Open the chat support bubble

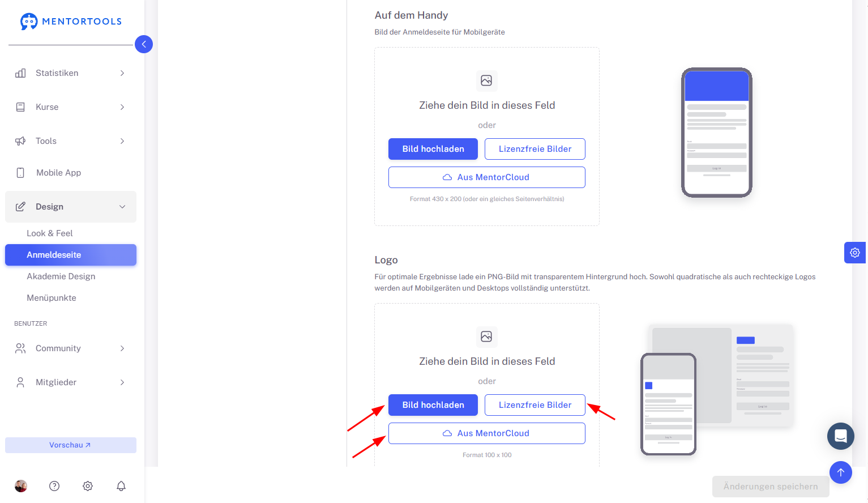click(x=841, y=436)
